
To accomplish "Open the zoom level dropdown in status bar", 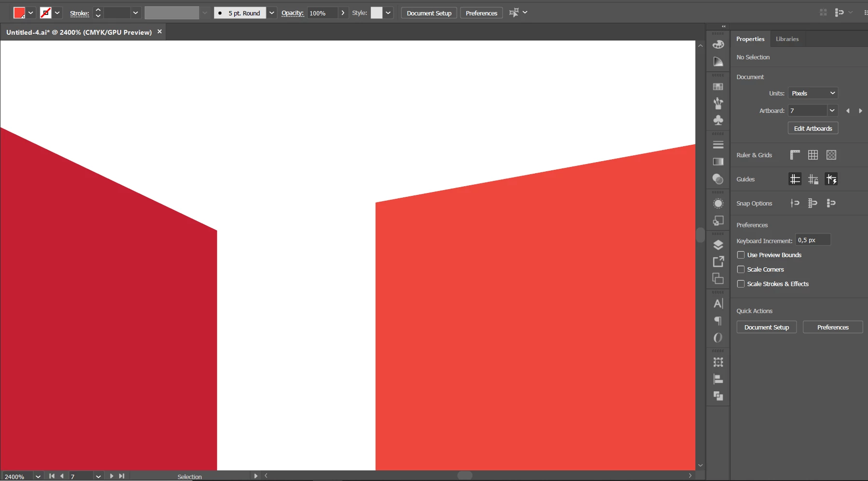I will coord(38,476).
